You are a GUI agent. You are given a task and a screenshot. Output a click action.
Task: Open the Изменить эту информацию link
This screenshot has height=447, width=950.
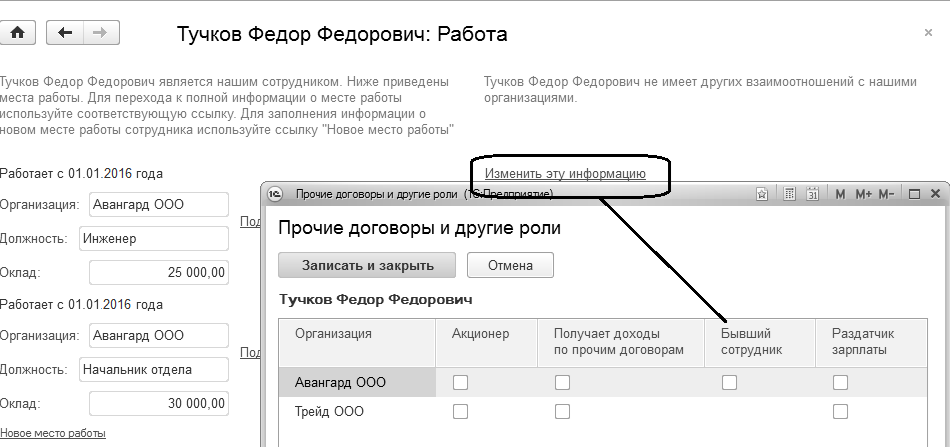[x=565, y=173]
